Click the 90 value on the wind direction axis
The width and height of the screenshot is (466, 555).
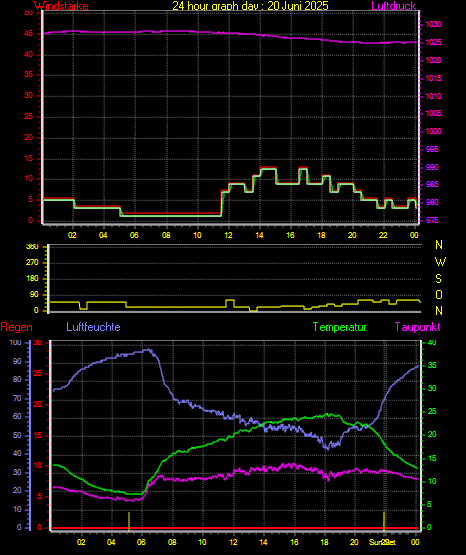34,295
